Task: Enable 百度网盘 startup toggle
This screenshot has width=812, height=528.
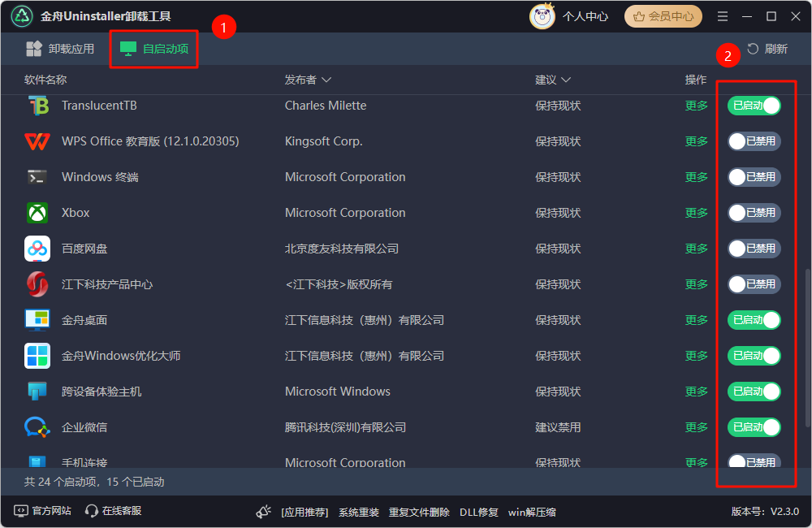Action: click(x=754, y=249)
